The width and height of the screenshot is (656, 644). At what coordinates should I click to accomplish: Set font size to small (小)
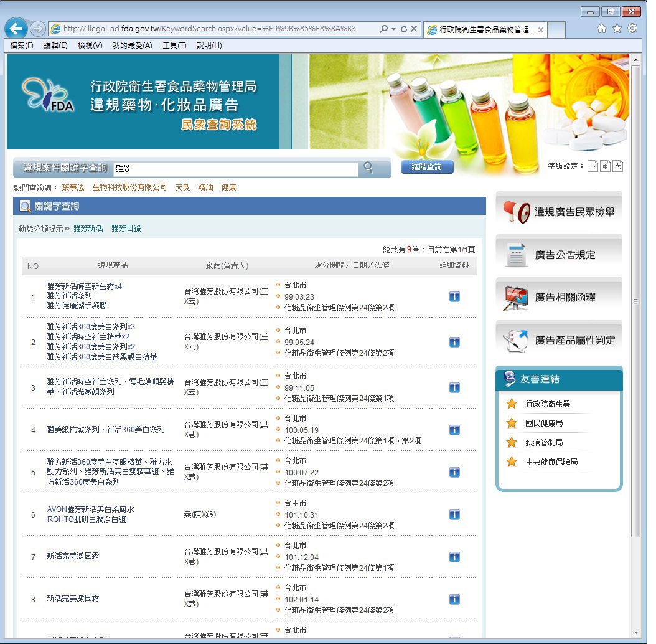[593, 166]
